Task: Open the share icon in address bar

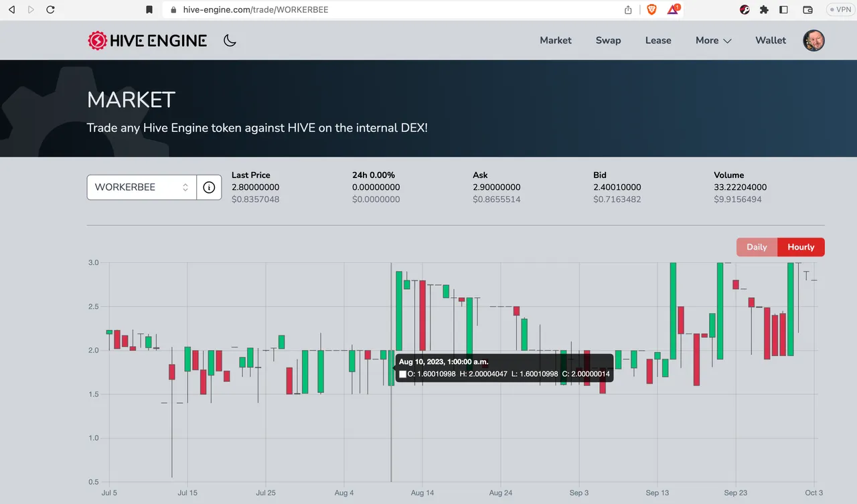Action: 628,10
